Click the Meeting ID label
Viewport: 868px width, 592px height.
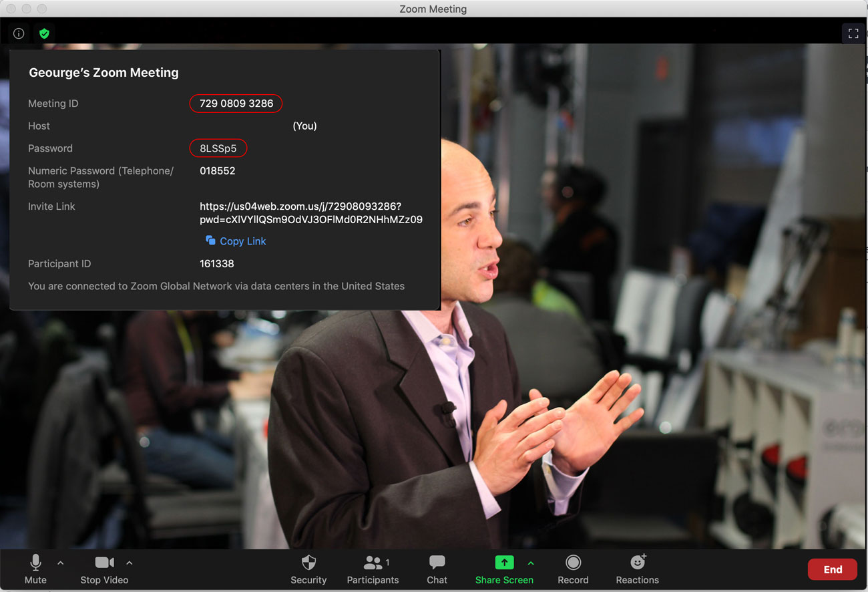point(53,104)
